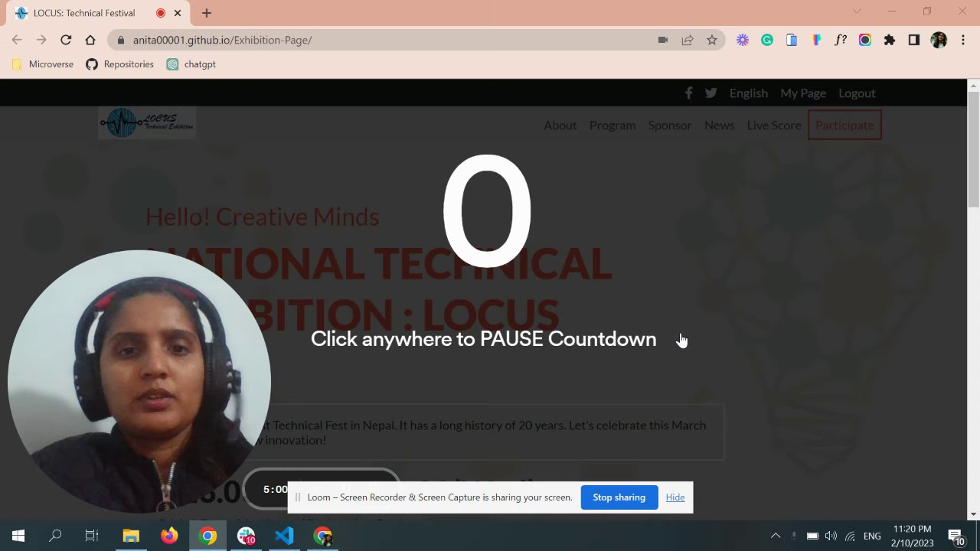This screenshot has height=551, width=980.
Task: Open the clock showing 11:20 PM
Action: (913, 536)
